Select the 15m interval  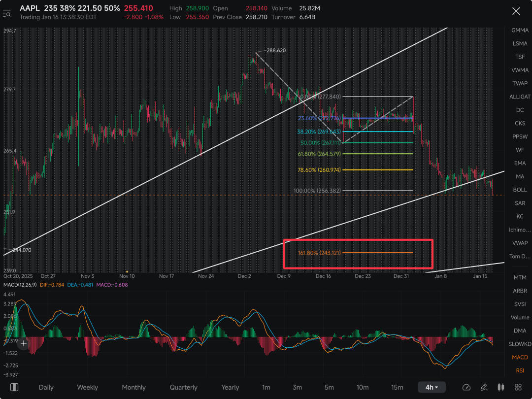point(398,387)
